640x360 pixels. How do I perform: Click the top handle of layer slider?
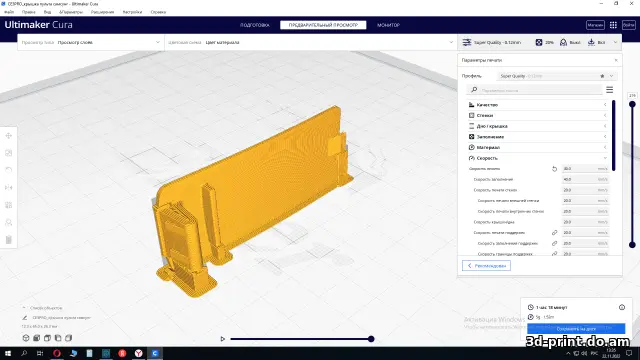pyautogui.click(x=632, y=104)
